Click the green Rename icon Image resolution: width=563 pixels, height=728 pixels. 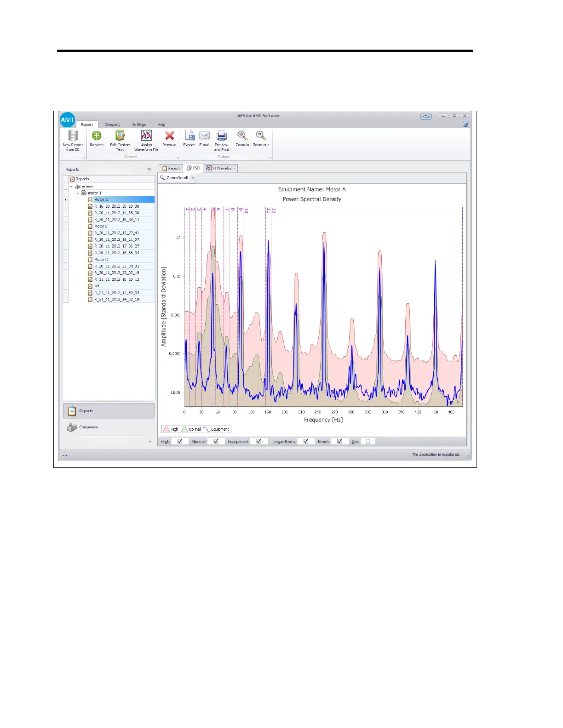97,136
